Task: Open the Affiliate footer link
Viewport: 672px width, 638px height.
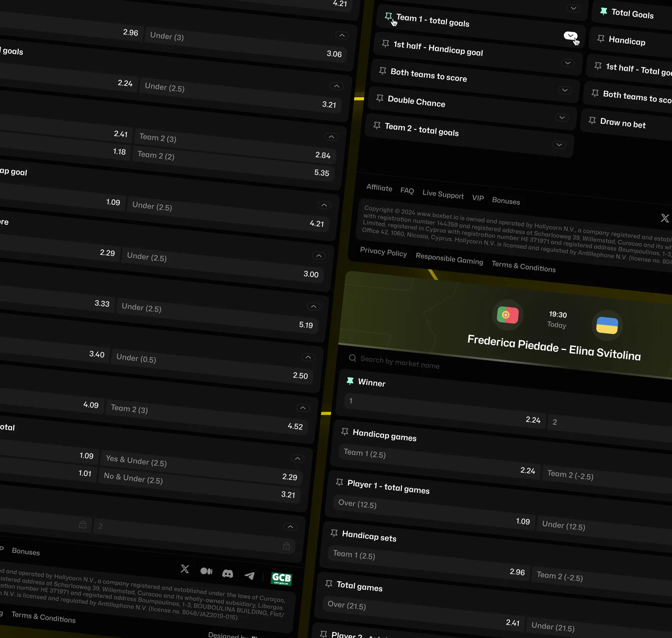Action: tap(379, 188)
